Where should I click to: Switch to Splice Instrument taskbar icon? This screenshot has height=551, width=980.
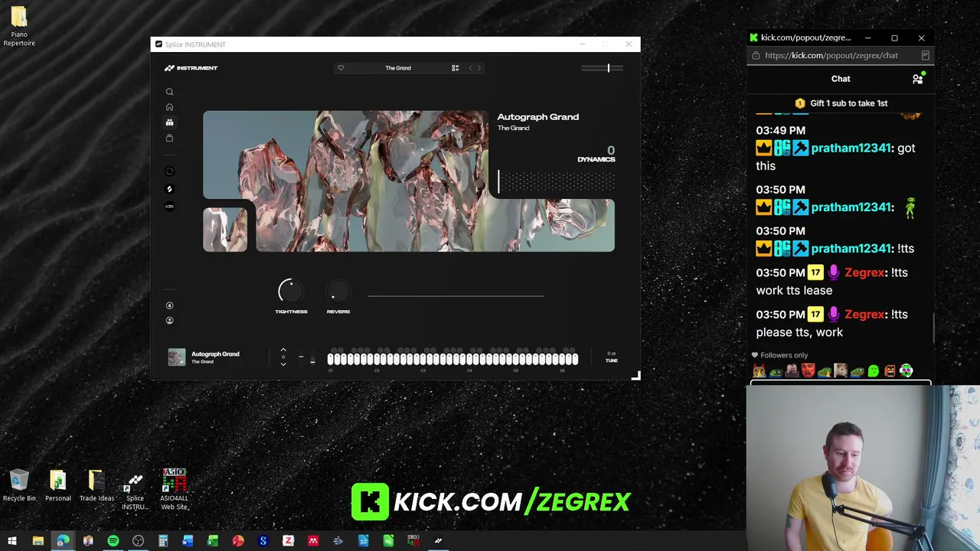pyautogui.click(x=438, y=541)
